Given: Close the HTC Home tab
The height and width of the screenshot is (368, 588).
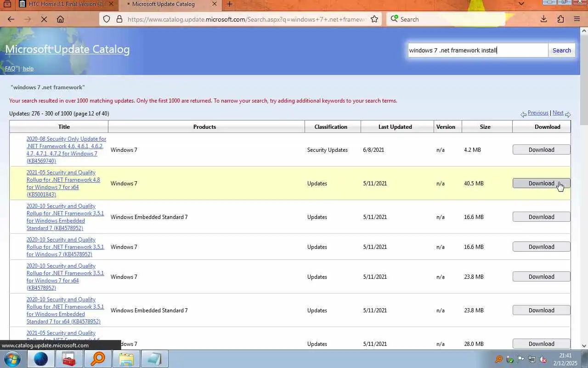Looking at the screenshot, I should coord(112,4).
